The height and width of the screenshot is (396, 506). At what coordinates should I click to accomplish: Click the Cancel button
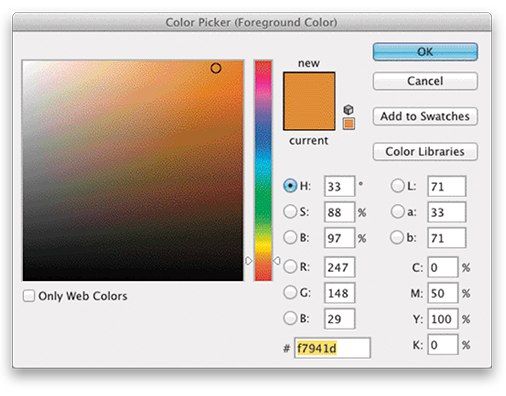(425, 81)
